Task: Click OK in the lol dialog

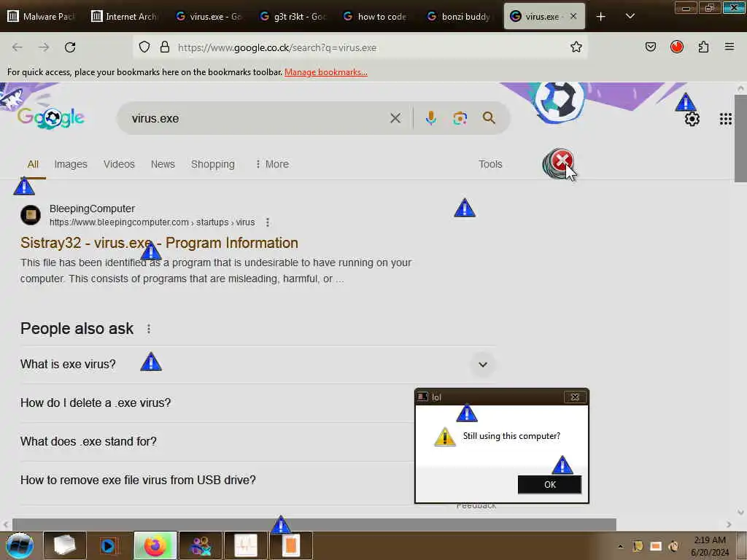Action: coord(549,485)
